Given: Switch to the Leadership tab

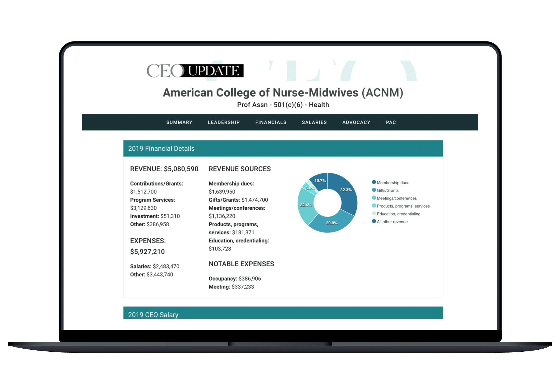Looking at the screenshot, I should tap(224, 122).
